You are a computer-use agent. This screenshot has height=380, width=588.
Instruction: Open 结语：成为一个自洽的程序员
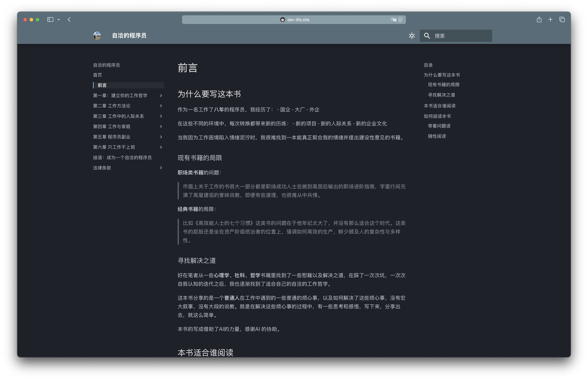122,157
